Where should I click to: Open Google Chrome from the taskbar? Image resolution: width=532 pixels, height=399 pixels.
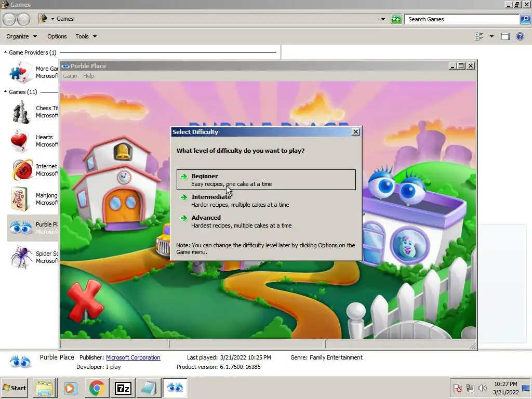(97, 388)
